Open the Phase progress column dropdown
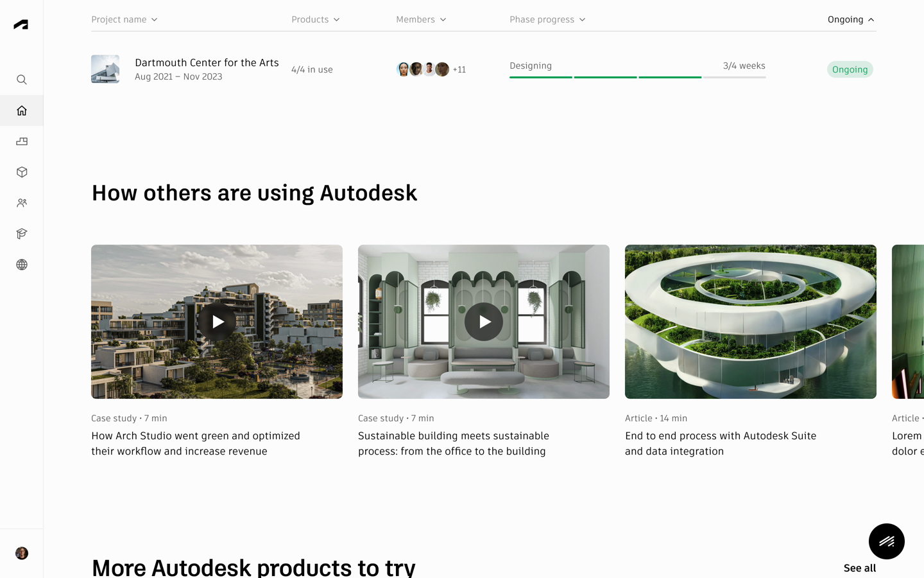 coord(547,19)
